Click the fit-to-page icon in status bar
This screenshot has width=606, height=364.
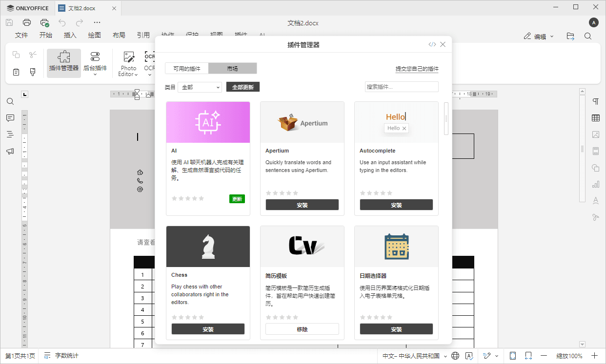click(513, 356)
